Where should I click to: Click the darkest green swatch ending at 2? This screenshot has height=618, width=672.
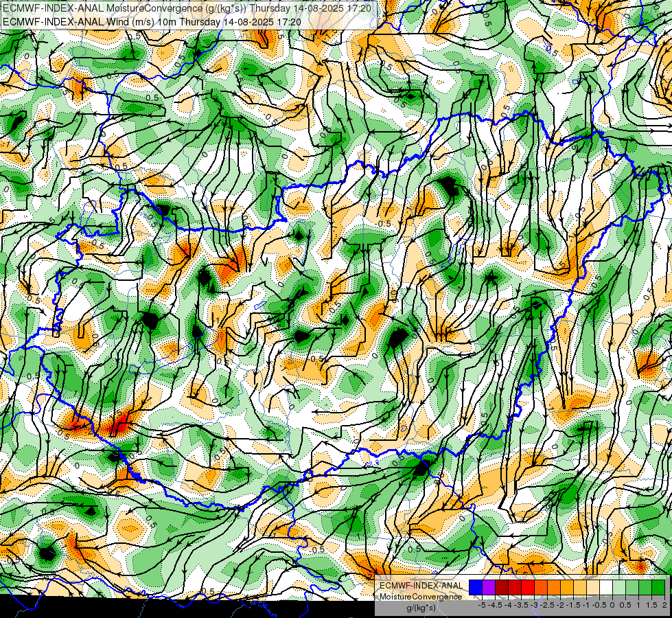coord(658,587)
